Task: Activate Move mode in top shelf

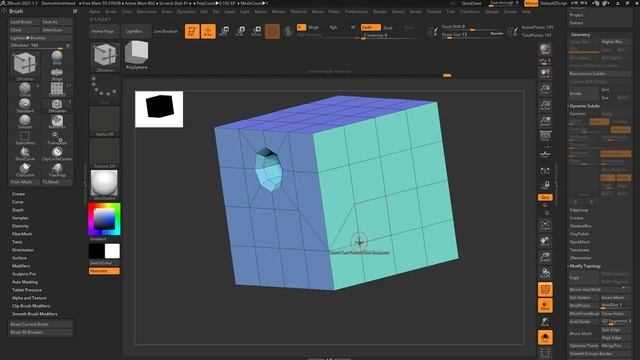Action: (224, 31)
